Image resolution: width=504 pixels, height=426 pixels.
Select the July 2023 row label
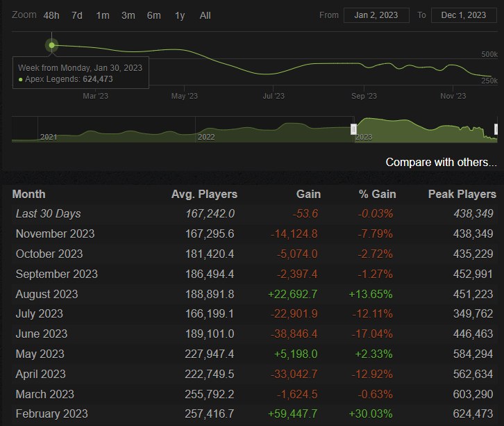pyautogui.click(x=39, y=313)
